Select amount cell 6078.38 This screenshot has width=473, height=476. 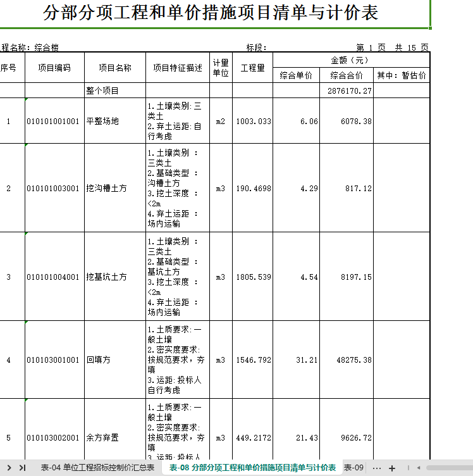[347, 121]
